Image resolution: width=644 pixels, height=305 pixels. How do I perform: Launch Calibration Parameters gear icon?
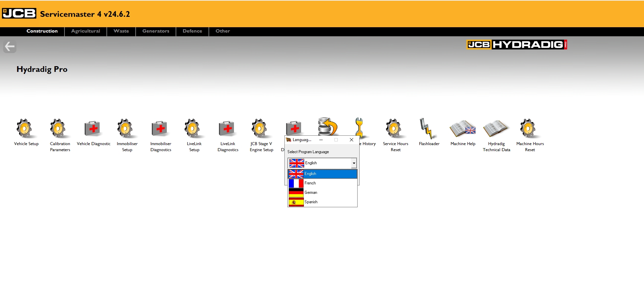(x=59, y=129)
